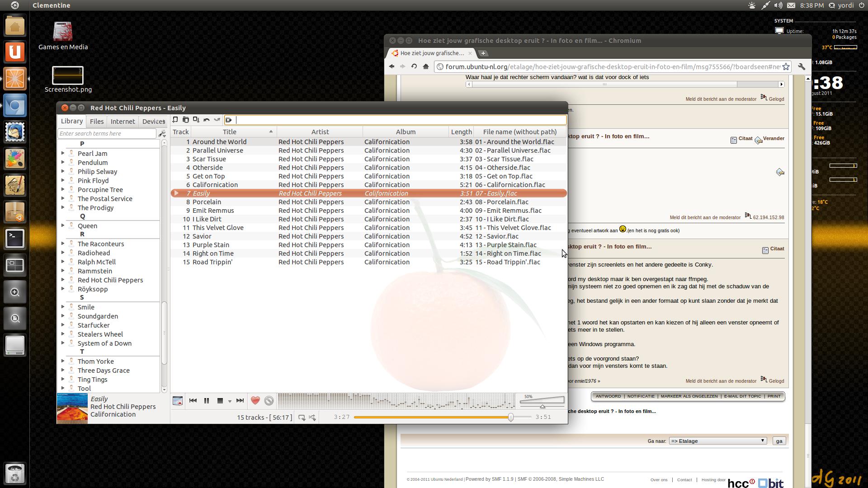Open the workspace switcher launcher icon

tap(15, 265)
